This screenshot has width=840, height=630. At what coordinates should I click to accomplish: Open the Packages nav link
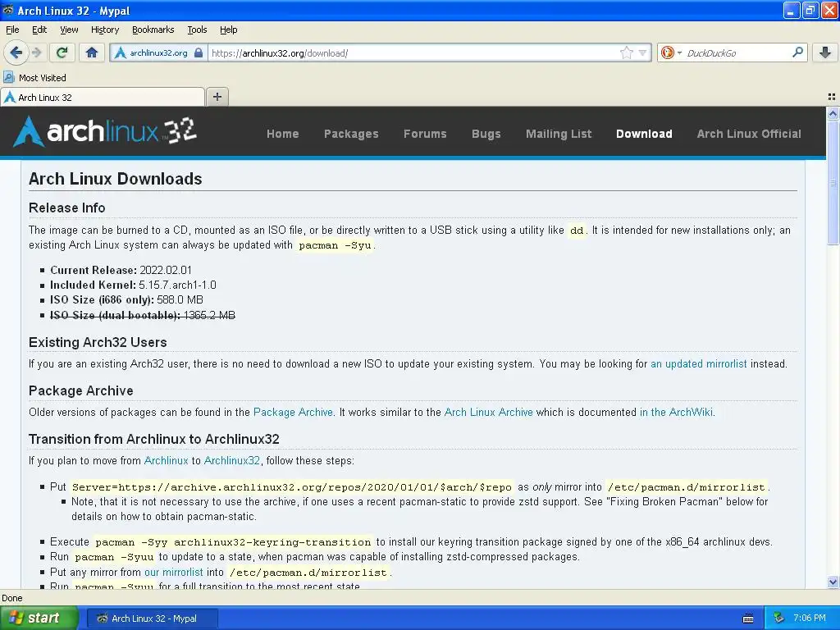click(x=351, y=134)
